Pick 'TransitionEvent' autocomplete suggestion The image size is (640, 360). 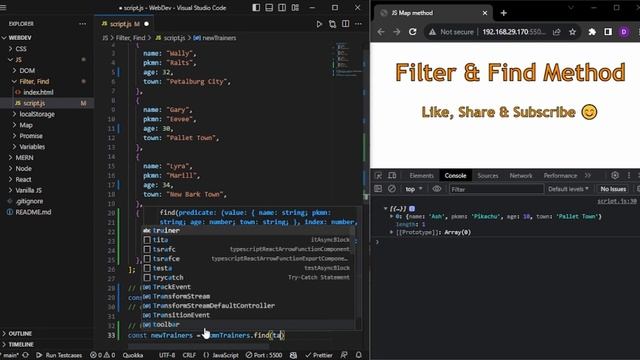(248, 315)
